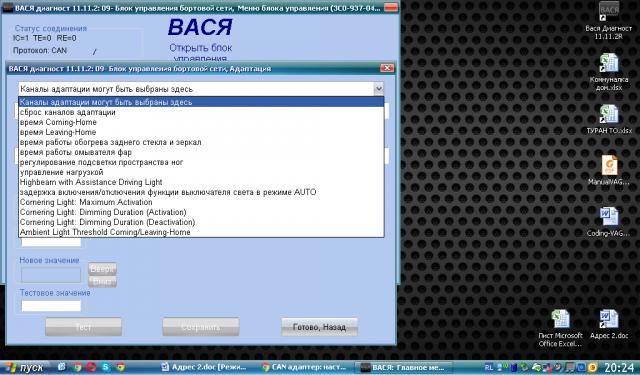Open the Адрес 2.doc desktop icon
640x375 pixels.
609,324
